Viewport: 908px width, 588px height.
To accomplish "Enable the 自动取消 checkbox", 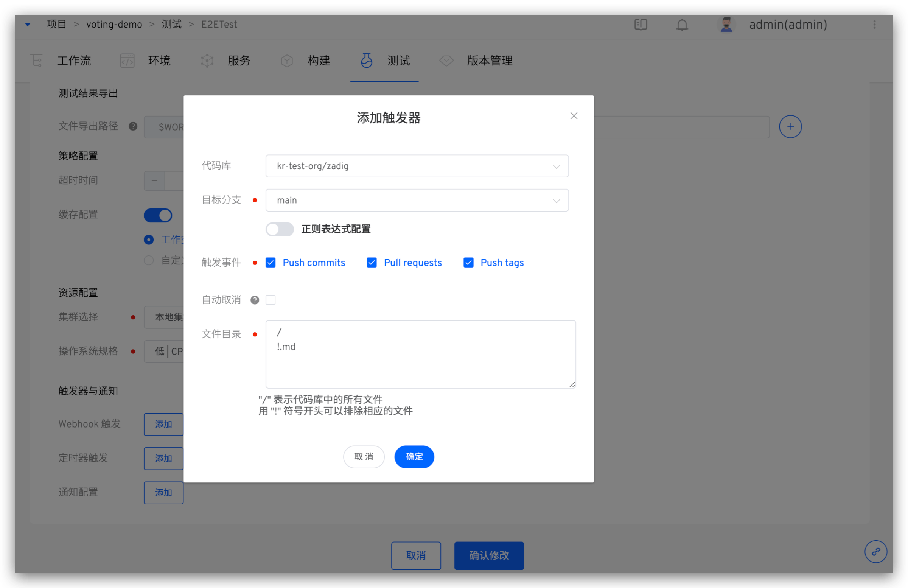I will pyautogui.click(x=271, y=300).
